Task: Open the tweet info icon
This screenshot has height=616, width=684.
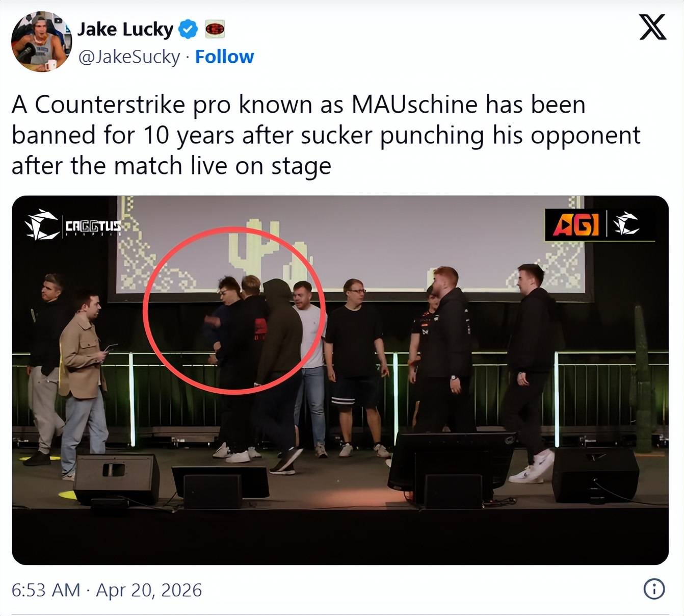Action: 654,589
